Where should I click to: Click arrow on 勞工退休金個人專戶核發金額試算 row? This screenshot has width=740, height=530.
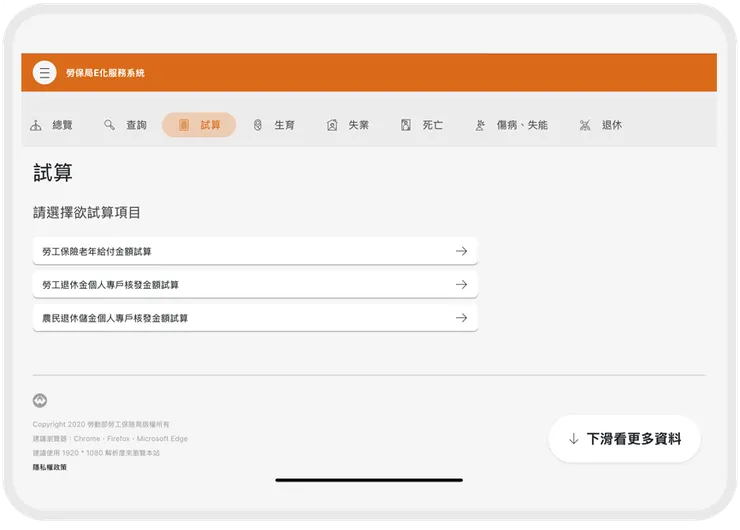(462, 285)
